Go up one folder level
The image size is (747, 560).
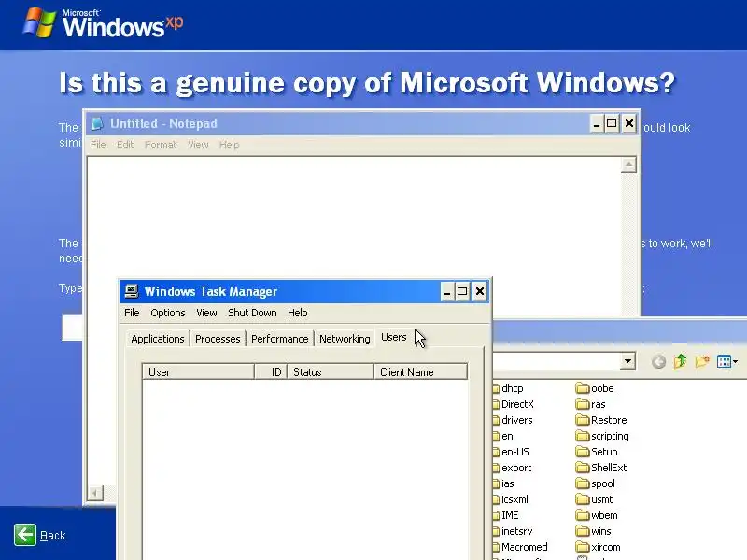pos(681,361)
